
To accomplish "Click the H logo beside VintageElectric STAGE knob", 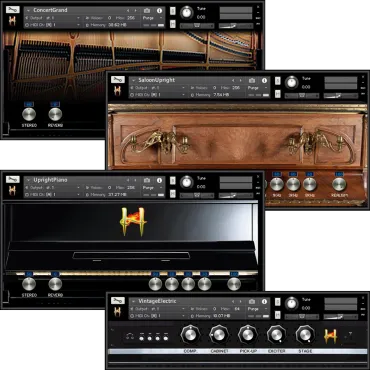I will [x=330, y=336].
